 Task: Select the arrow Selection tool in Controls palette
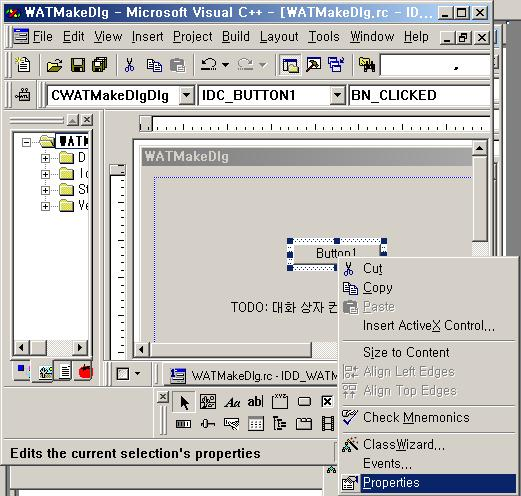click(184, 402)
